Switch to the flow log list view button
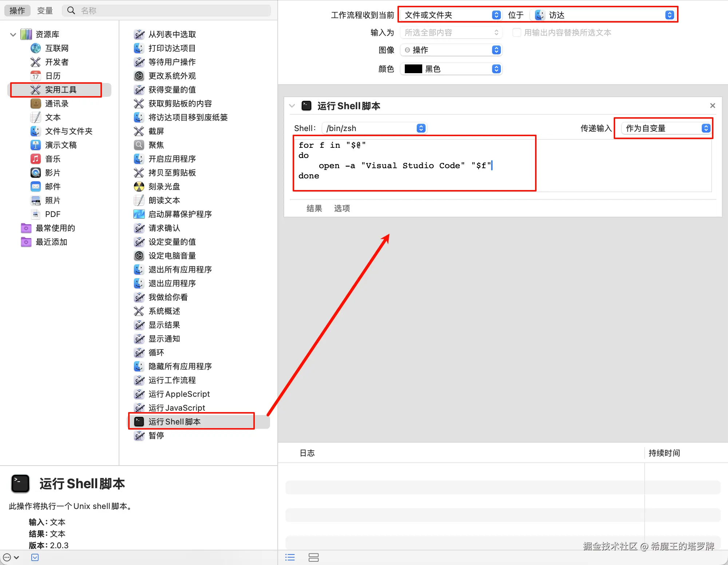728x565 pixels. 290,557
